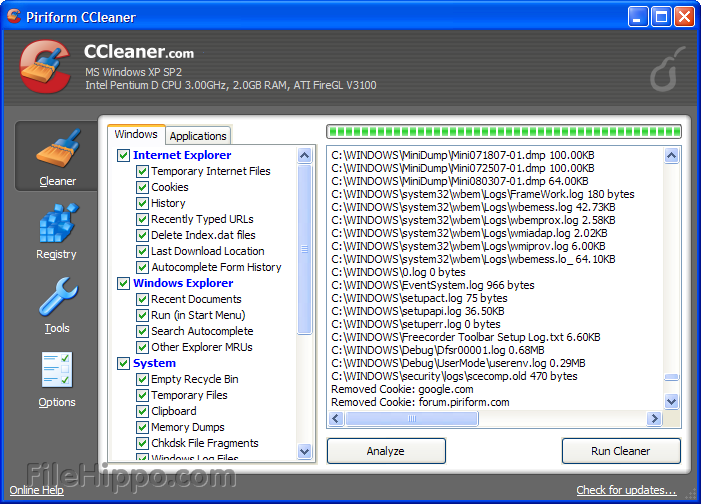Screen dimensions: 701x504
Task: Toggle Chkdsk File Fragments checkbox
Action: point(142,444)
